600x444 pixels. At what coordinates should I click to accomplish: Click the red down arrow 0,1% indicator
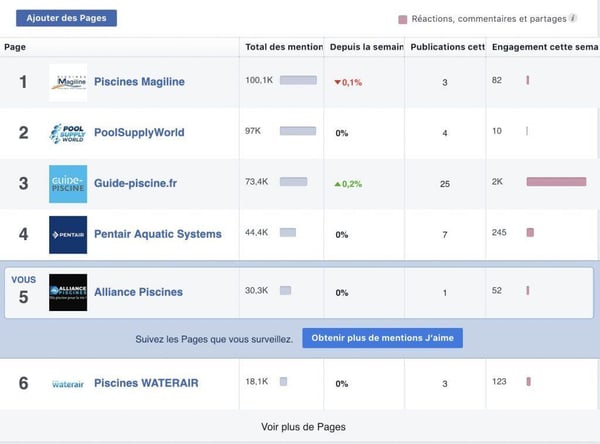(348, 82)
